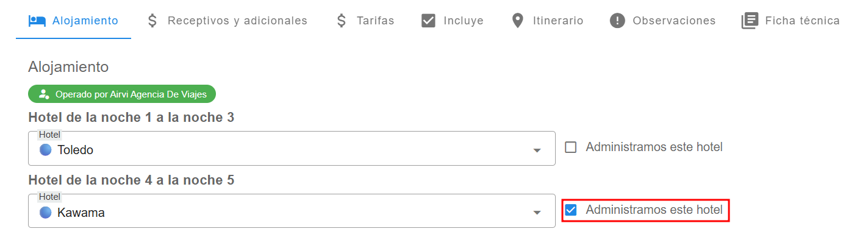Screen dimensions: 868x251
Task: Go to the Observaciones tab
Action: click(673, 21)
